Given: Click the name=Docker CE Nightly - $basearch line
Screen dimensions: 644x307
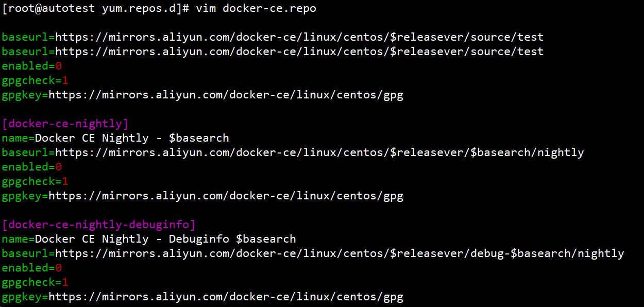Looking at the screenshot, I should tap(115, 138).
